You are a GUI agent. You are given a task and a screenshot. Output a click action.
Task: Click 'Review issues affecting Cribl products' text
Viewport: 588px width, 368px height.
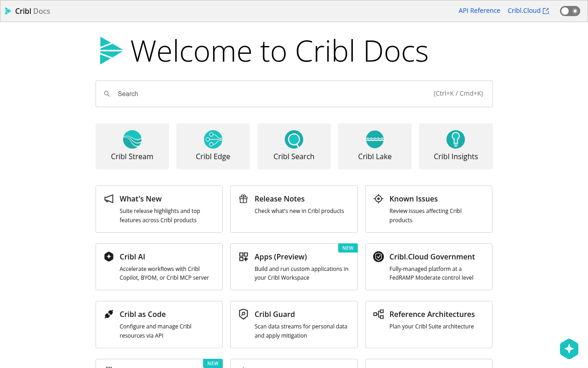coord(425,215)
